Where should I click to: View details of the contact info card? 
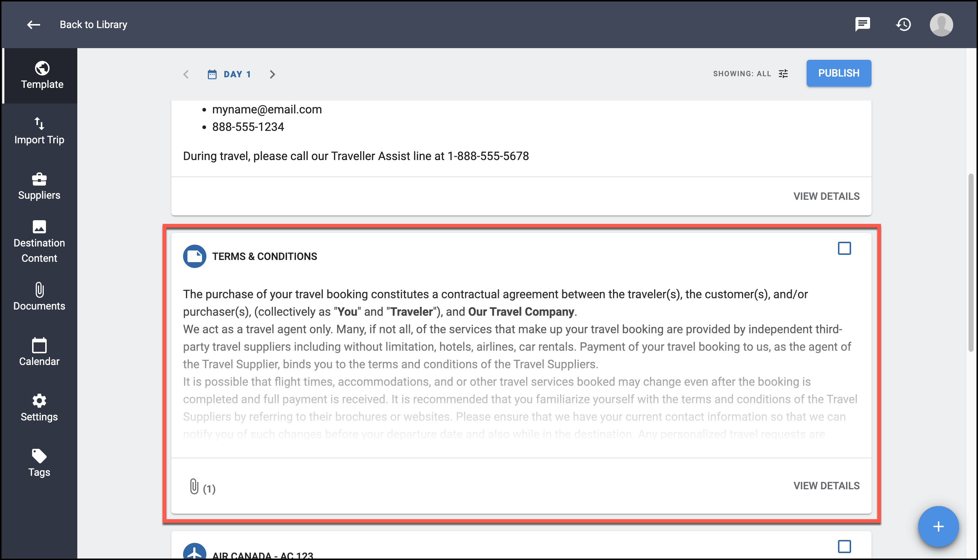click(x=826, y=196)
